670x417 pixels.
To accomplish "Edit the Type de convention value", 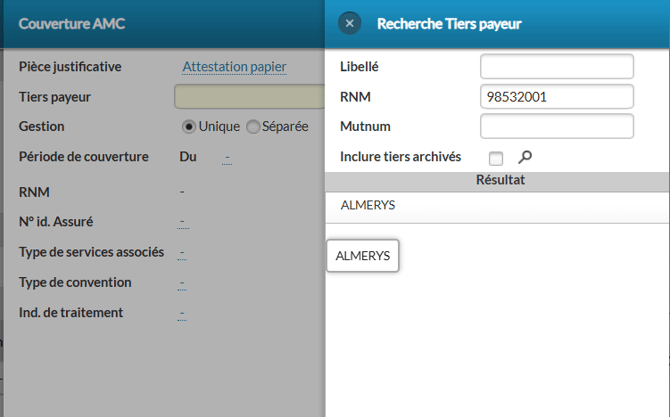I will click(x=182, y=283).
